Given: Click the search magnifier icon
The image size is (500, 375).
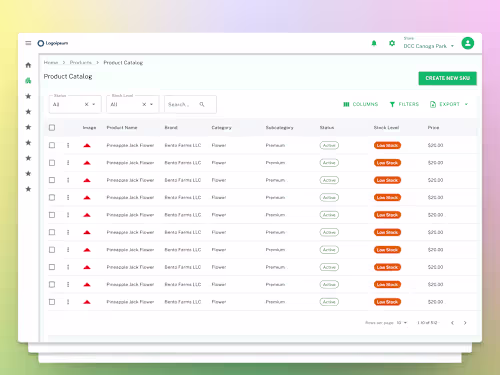Looking at the screenshot, I should click(x=202, y=104).
